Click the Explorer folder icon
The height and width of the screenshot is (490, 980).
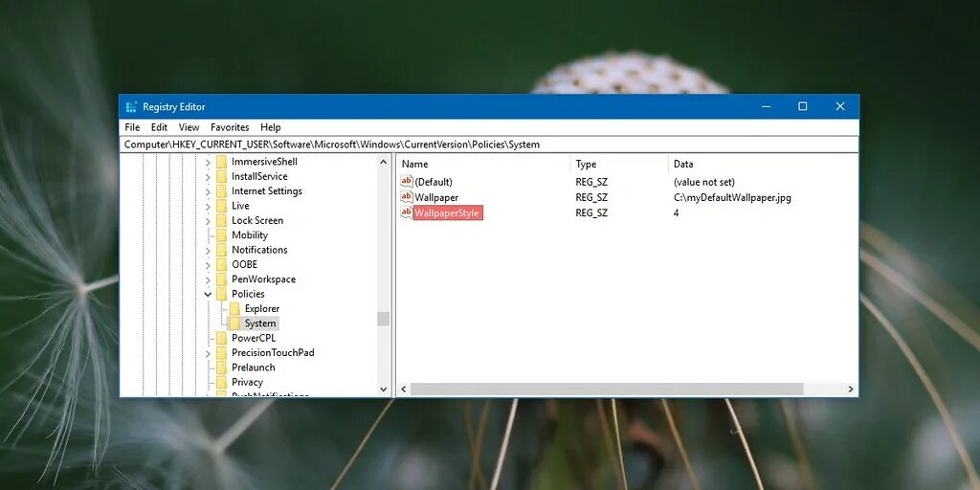click(x=234, y=309)
